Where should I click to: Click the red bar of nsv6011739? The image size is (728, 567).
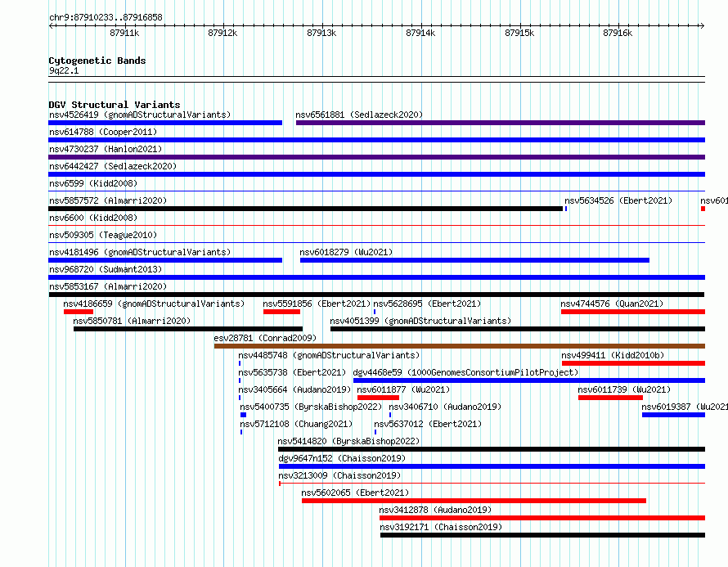610,398
